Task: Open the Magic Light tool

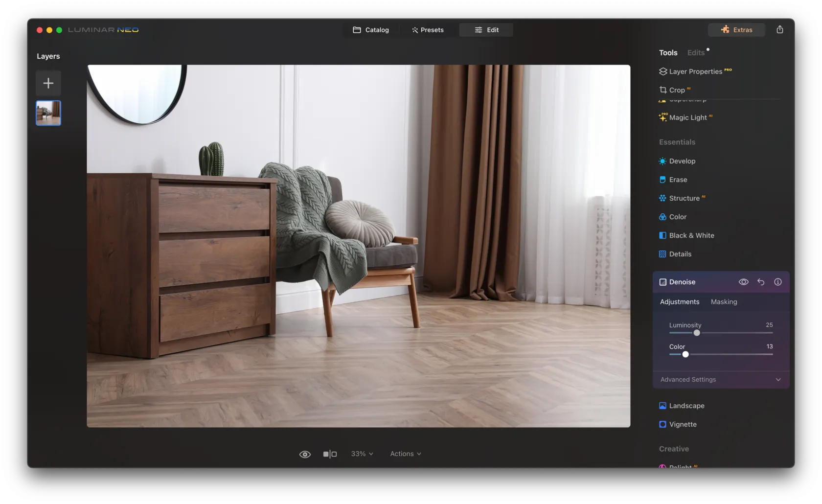Action: (x=687, y=117)
